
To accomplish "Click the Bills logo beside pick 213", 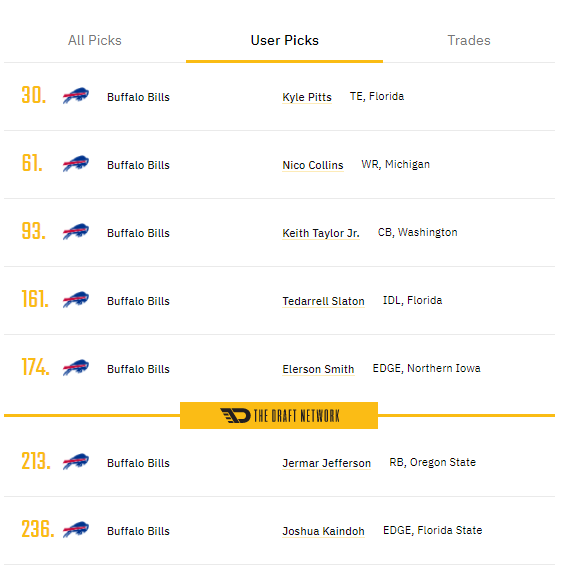I will 76,462.
